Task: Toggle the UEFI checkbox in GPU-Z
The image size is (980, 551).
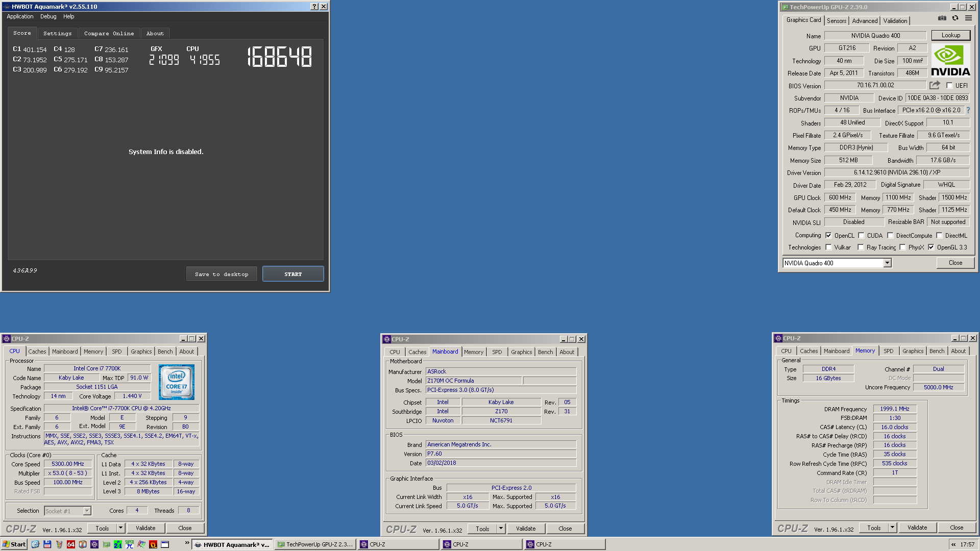Action: coord(949,86)
